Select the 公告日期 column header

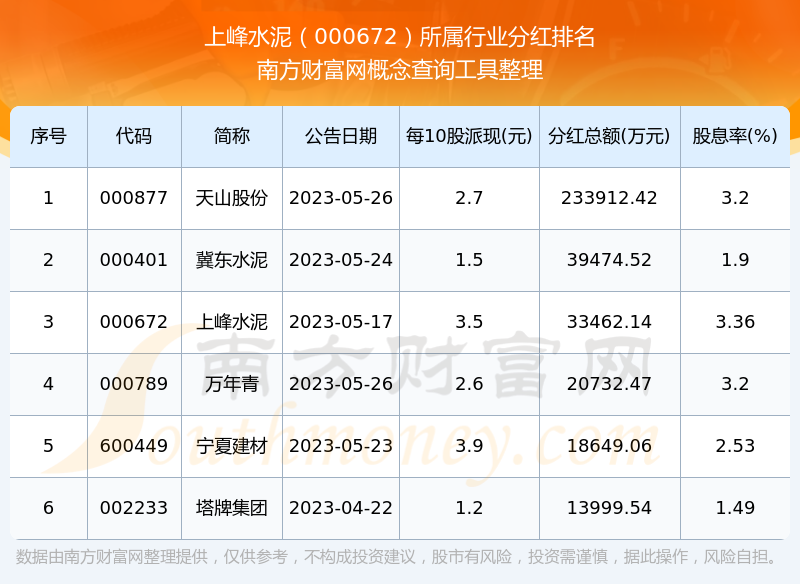(341, 136)
